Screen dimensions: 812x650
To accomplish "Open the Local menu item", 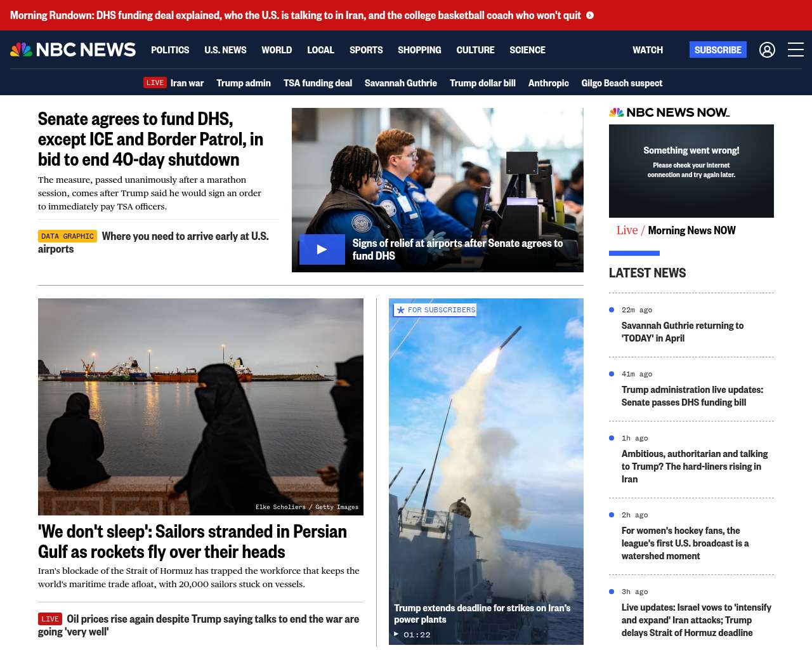I will coord(320,50).
